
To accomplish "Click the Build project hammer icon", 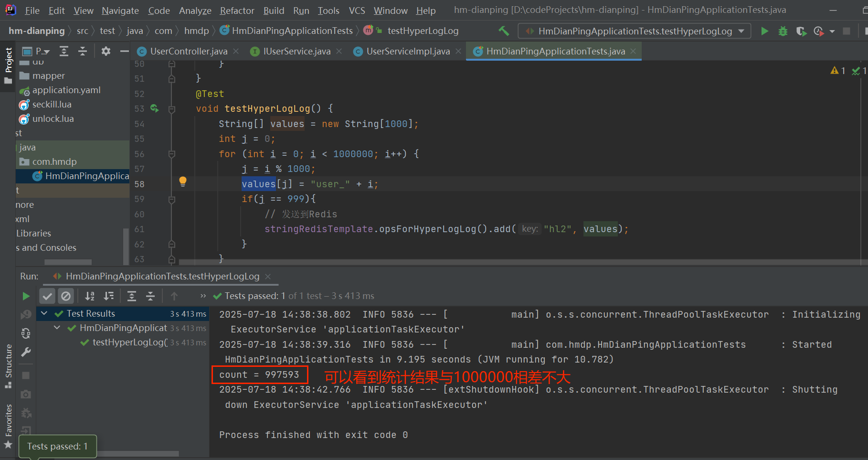I will tap(504, 31).
